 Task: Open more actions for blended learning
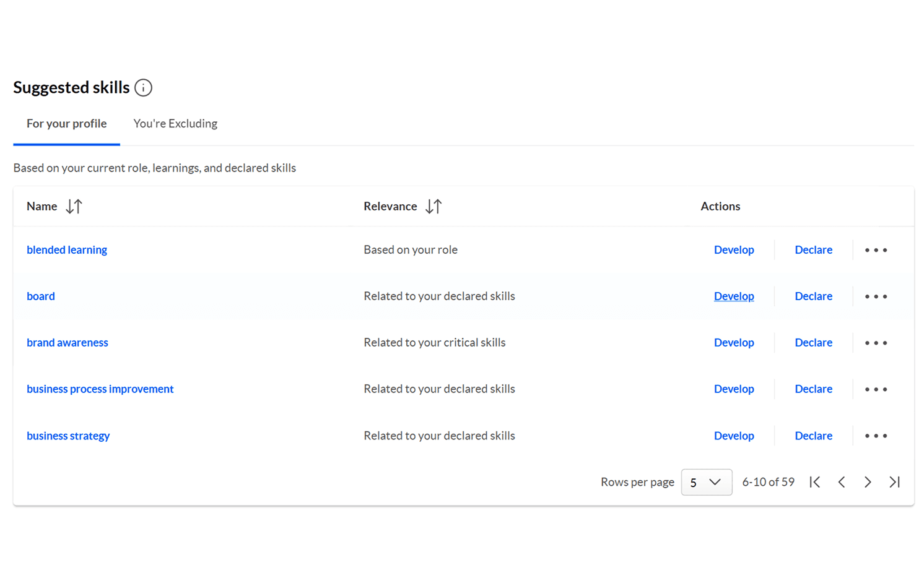click(x=876, y=250)
